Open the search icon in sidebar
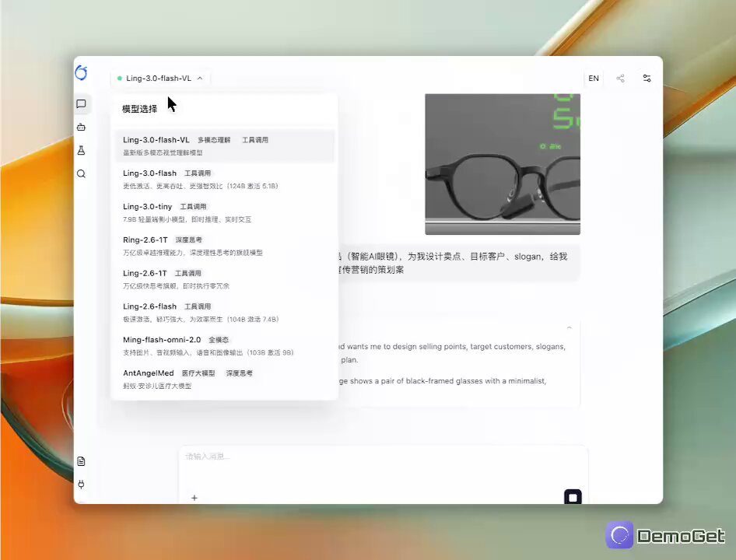The width and height of the screenshot is (736, 560). (x=81, y=173)
